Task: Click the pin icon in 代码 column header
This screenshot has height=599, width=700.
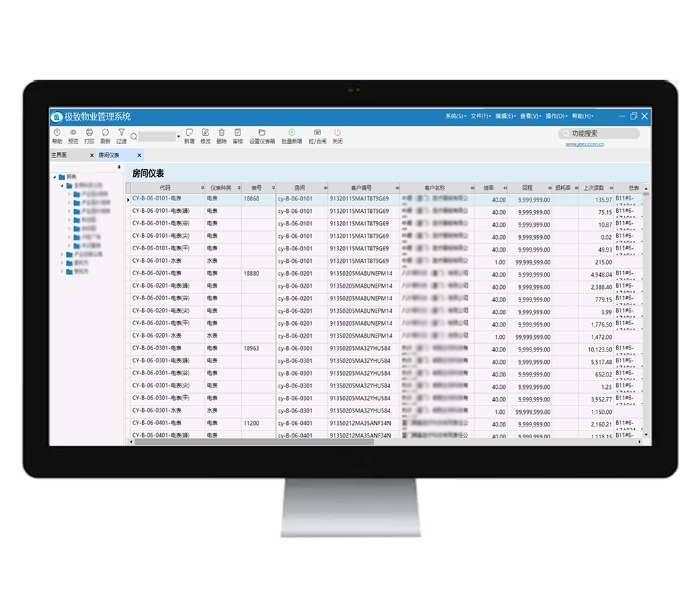Action: [202, 188]
